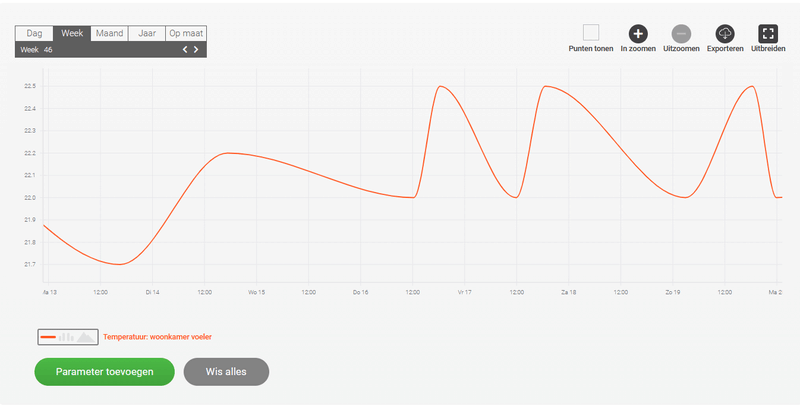Click the first 22.5 peak on temperature curve
The width and height of the screenshot is (800, 406).
click(x=441, y=86)
